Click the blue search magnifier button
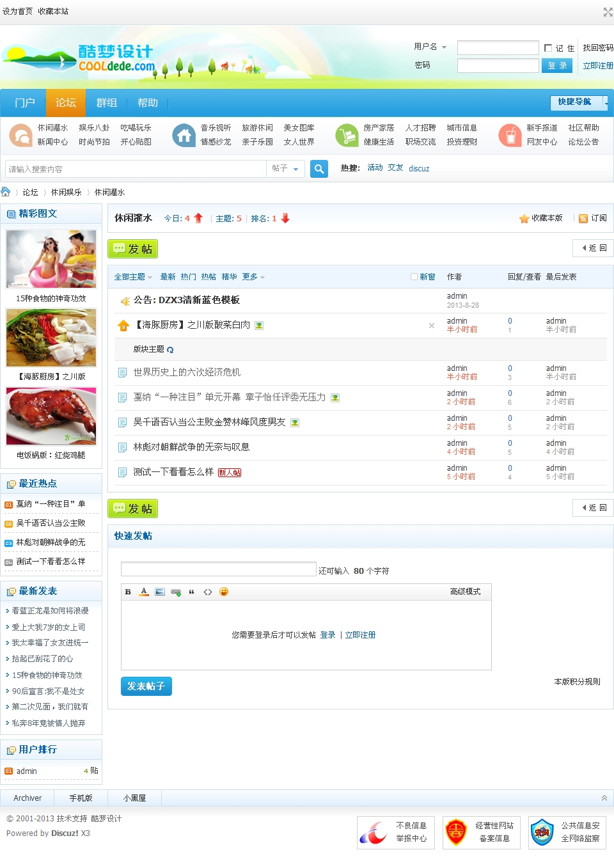 [319, 169]
